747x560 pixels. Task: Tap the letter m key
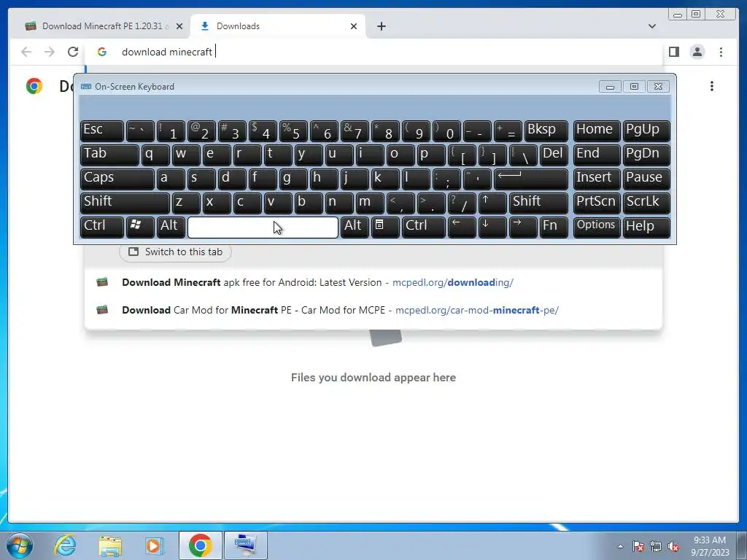[x=370, y=203]
